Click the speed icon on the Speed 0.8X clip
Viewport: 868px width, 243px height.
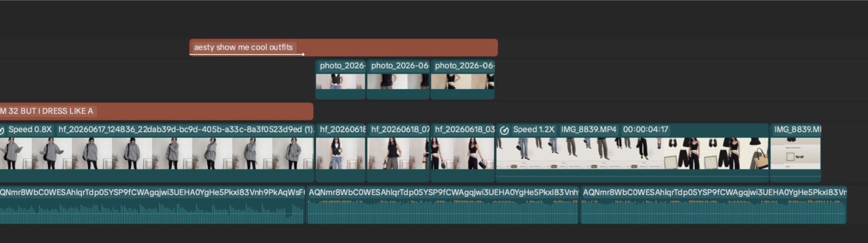(x=2, y=130)
